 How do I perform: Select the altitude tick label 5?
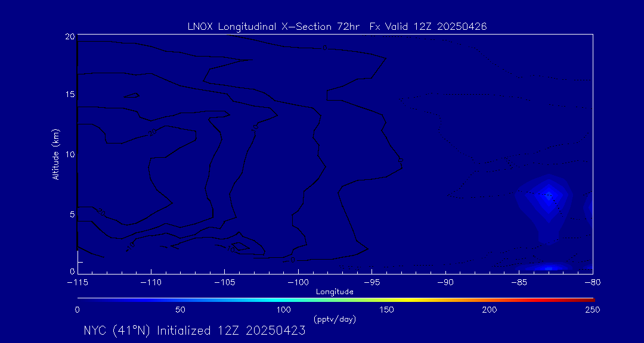[71, 214]
